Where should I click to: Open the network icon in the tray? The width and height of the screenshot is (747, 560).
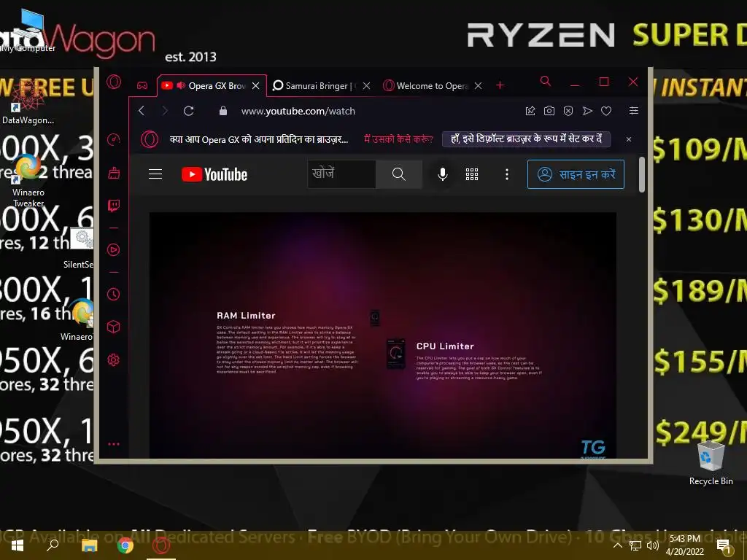(635, 545)
